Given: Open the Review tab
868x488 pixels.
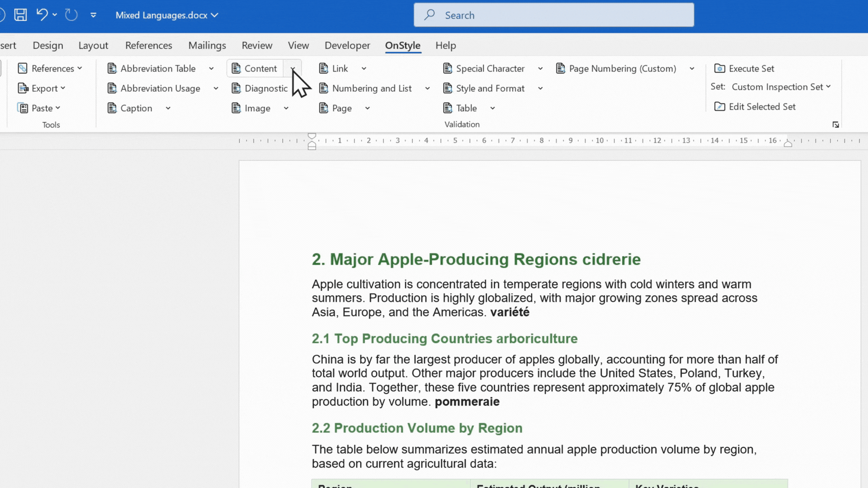Looking at the screenshot, I should pos(257,45).
